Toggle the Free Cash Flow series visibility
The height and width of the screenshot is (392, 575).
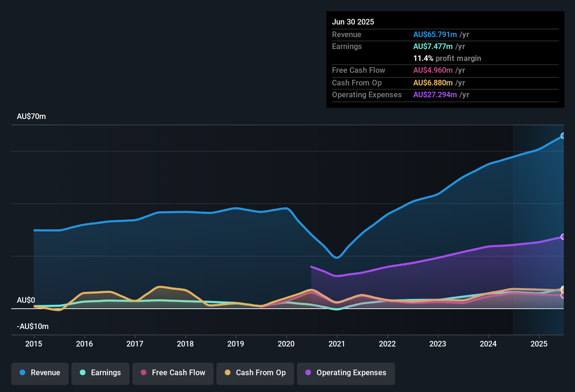pos(173,373)
